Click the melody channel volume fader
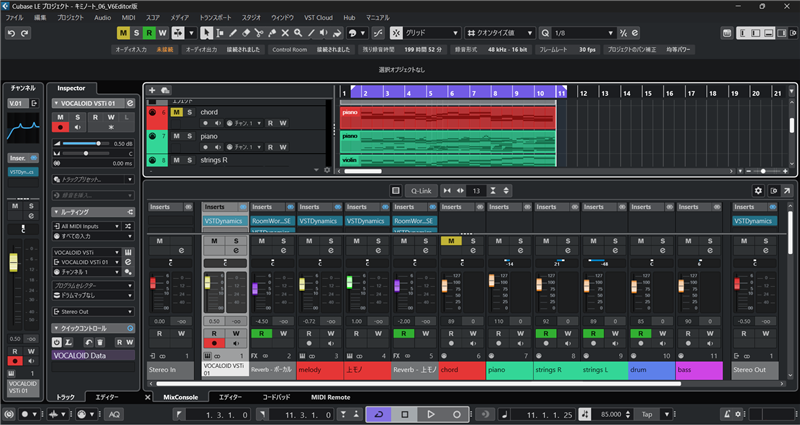This screenshot has width=800, height=425. coord(302,284)
